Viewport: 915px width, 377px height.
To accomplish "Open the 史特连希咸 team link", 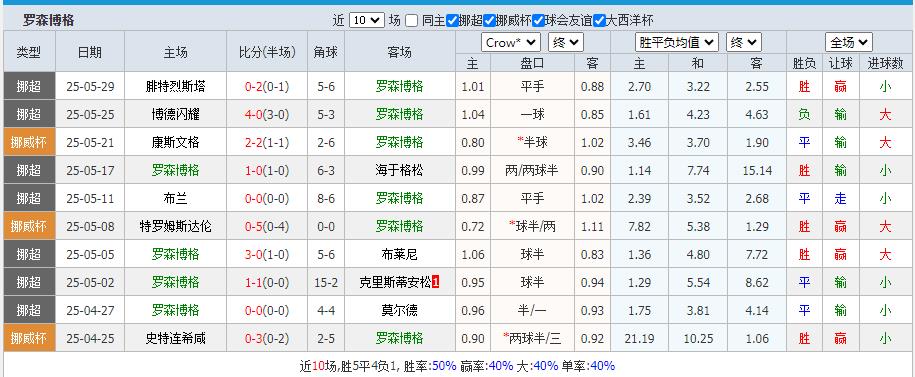I will tap(176, 338).
